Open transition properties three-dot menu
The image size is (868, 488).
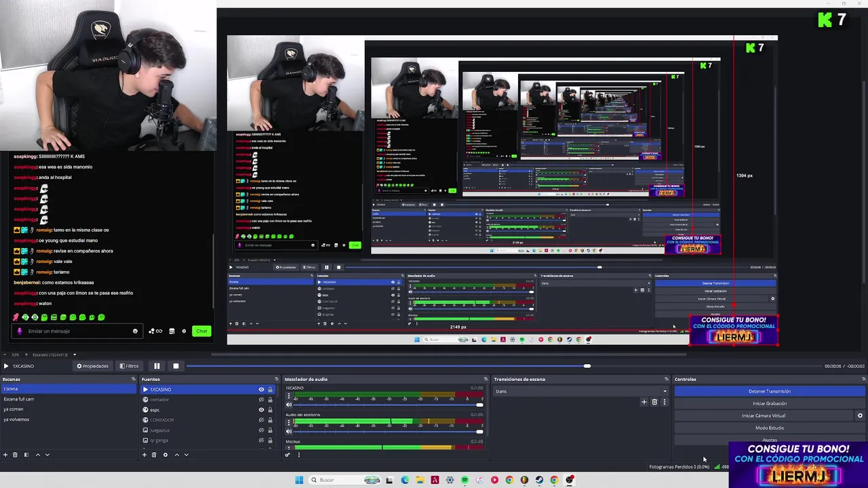tap(664, 402)
